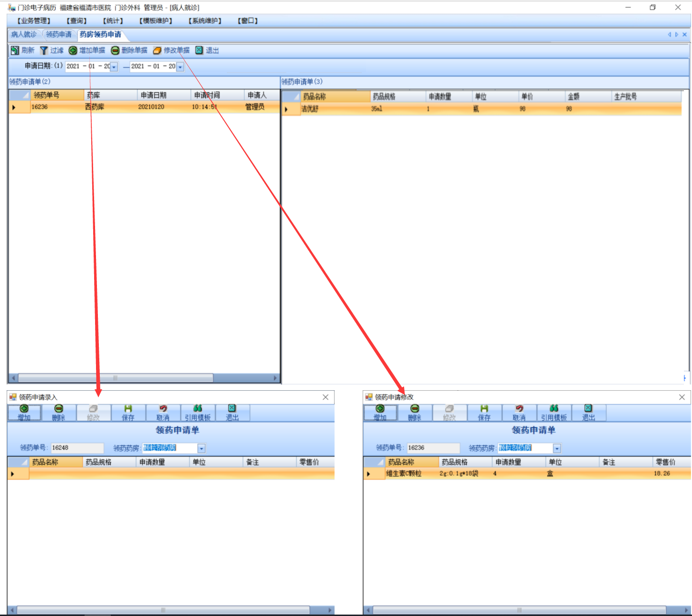This screenshot has width=692, height=616.
Task: Expand 领药药房 dropdown in 领药申请录入 window
Action: (202, 448)
